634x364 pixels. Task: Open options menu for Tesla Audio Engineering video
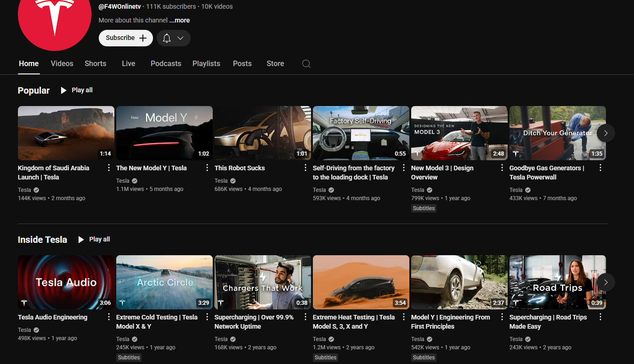click(x=109, y=317)
